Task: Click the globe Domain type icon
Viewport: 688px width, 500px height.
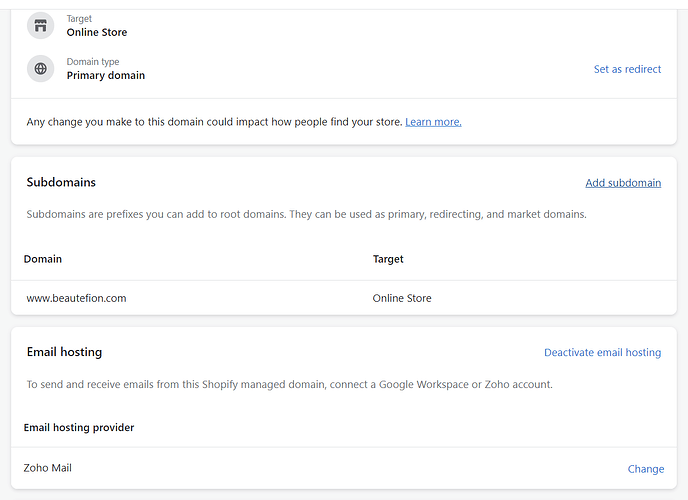Action: [x=41, y=69]
